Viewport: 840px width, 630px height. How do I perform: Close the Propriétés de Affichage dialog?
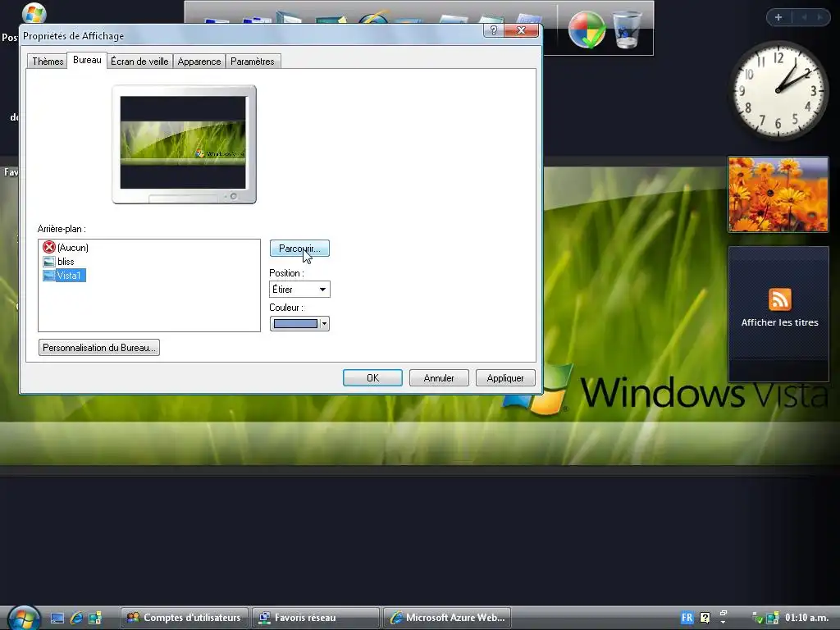[521, 30]
